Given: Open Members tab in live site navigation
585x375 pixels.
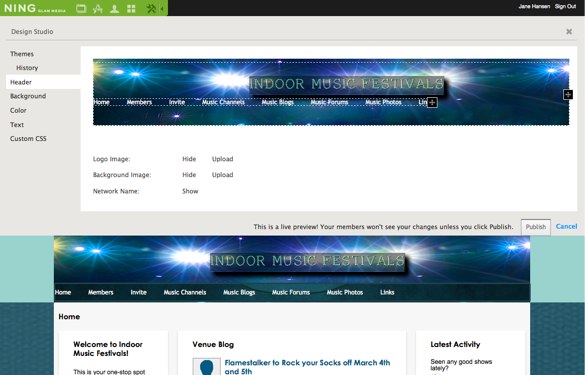Looking at the screenshot, I should click(x=100, y=292).
